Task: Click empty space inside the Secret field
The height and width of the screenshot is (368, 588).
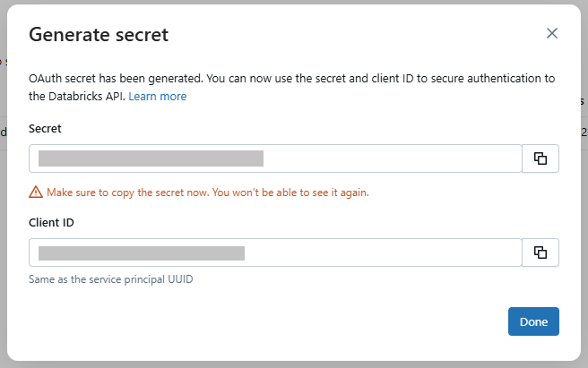Action: pyautogui.click(x=390, y=158)
